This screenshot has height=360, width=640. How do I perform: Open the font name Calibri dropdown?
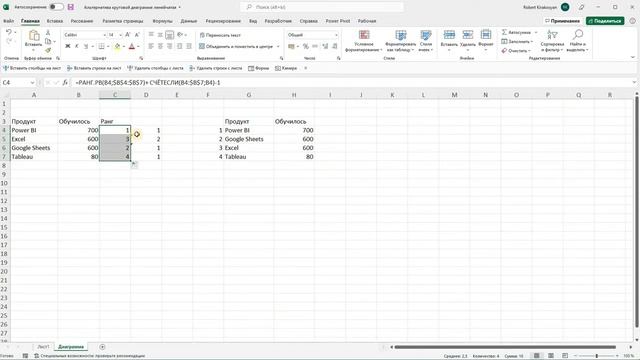click(104, 35)
